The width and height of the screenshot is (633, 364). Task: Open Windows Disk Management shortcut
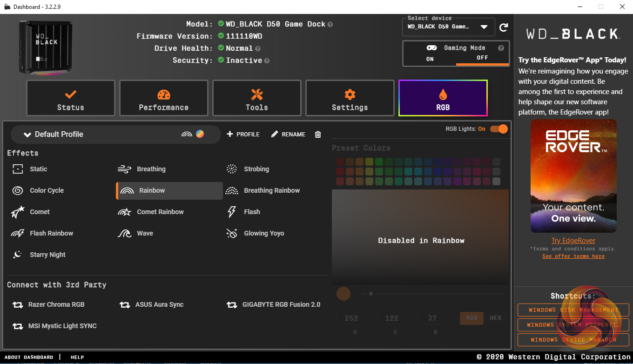tap(573, 310)
